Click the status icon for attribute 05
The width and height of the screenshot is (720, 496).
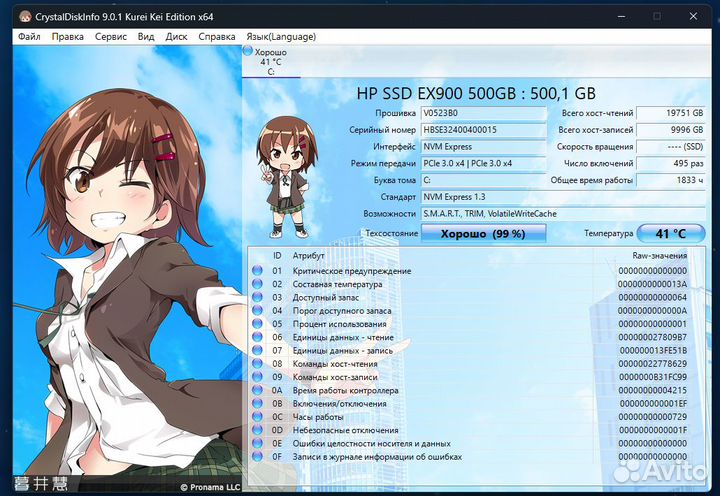tap(257, 324)
